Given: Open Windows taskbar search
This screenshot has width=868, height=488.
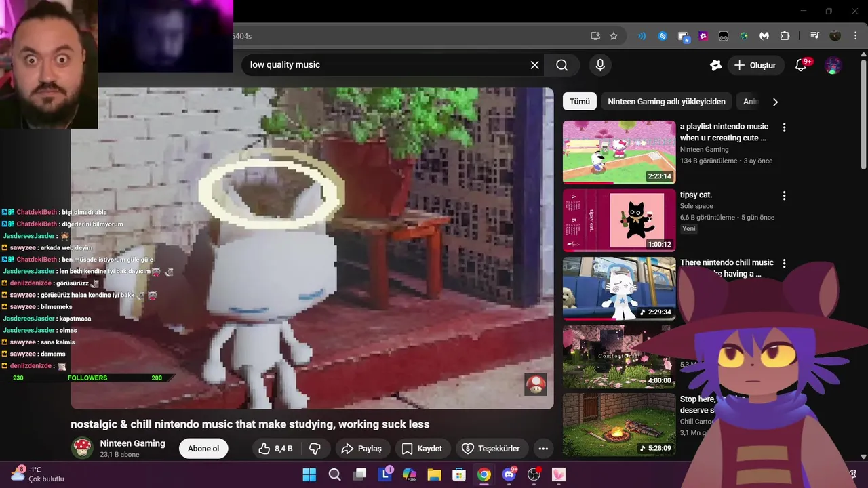Looking at the screenshot, I should 334,474.
